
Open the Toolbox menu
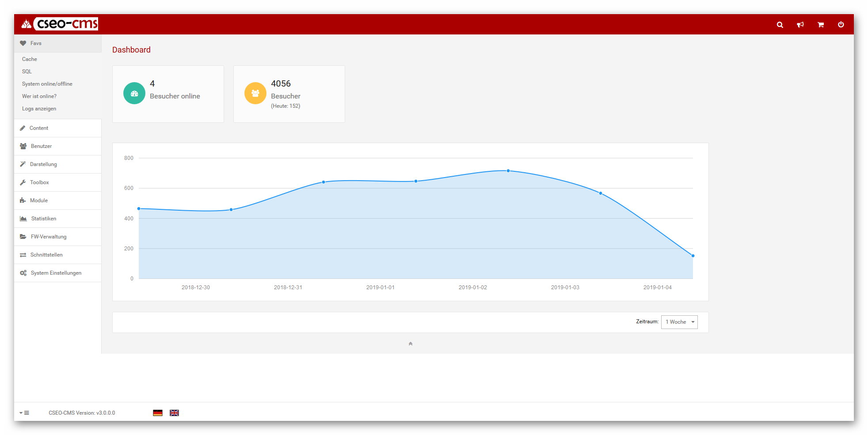point(58,182)
